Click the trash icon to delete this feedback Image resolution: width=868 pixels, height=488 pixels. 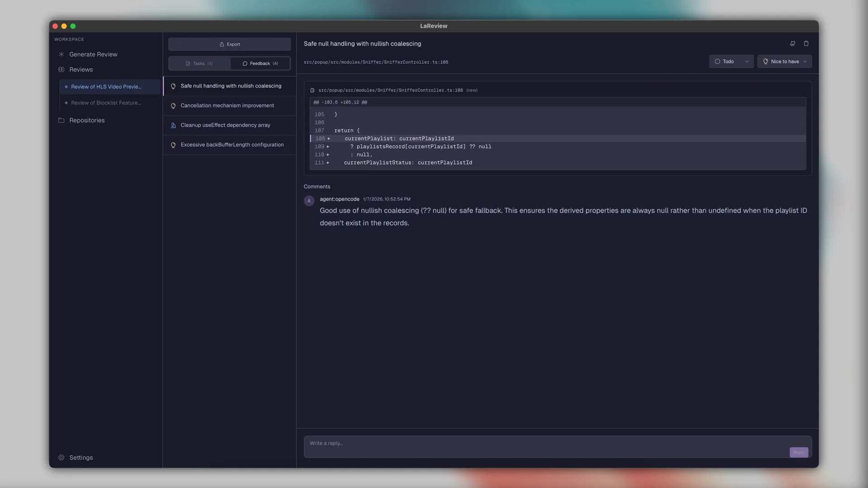pyautogui.click(x=806, y=43)
